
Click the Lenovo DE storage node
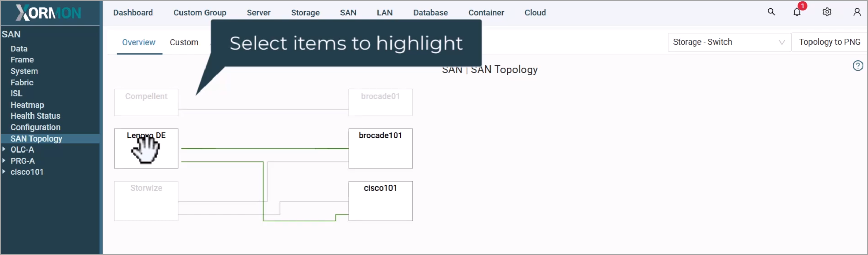coord(146,148)
